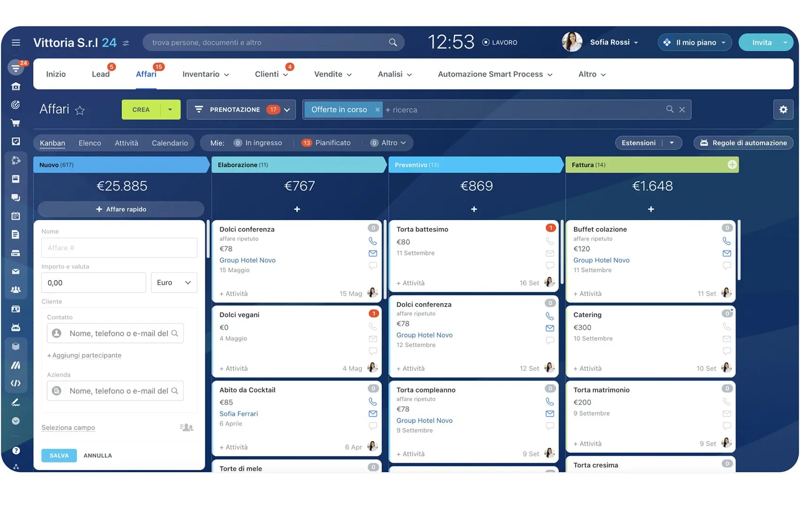Open the code brackets icon in sidebar
This screenshot has width=800, height=532.
16,383
